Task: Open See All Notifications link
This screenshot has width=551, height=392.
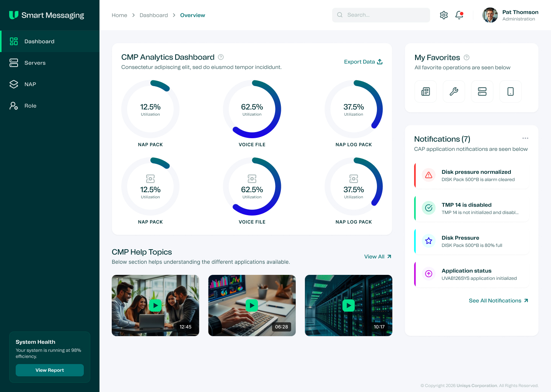Action: (498, 301)
